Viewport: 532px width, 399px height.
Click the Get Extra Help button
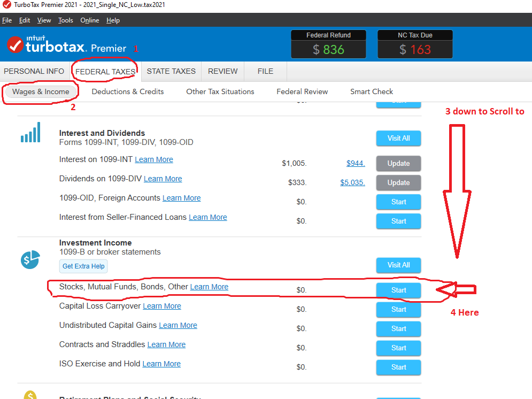[x=83, y=266]
